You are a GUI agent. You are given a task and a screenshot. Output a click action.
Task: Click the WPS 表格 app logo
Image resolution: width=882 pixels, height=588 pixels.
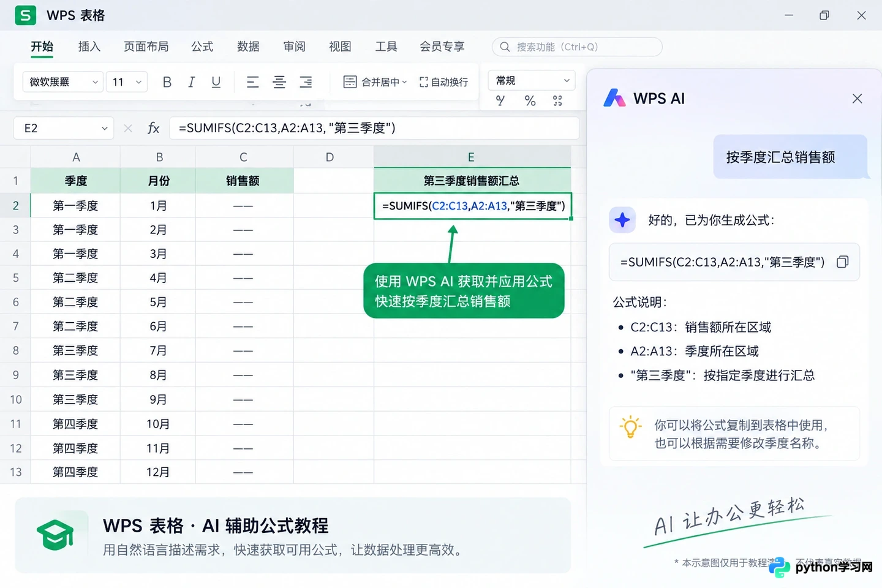tap(25, 15)
